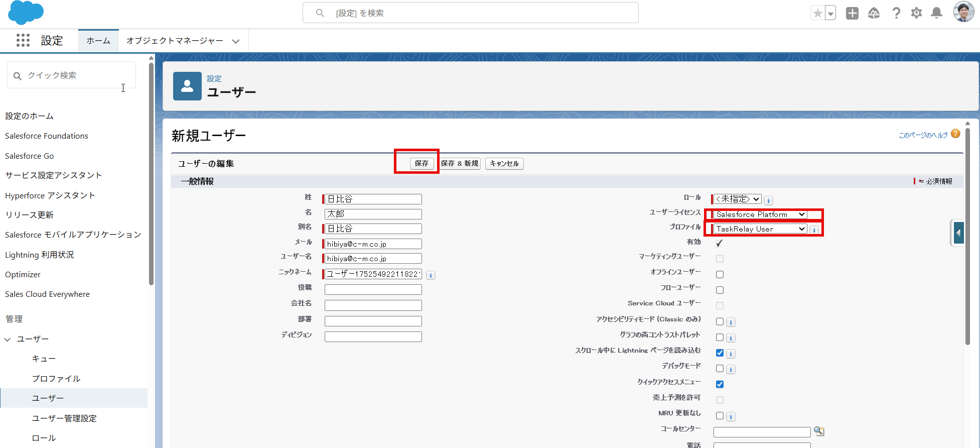This screenshot has width=980, height=448.
Task: Open the global actions plus icon
Action: tap(852, 13)
